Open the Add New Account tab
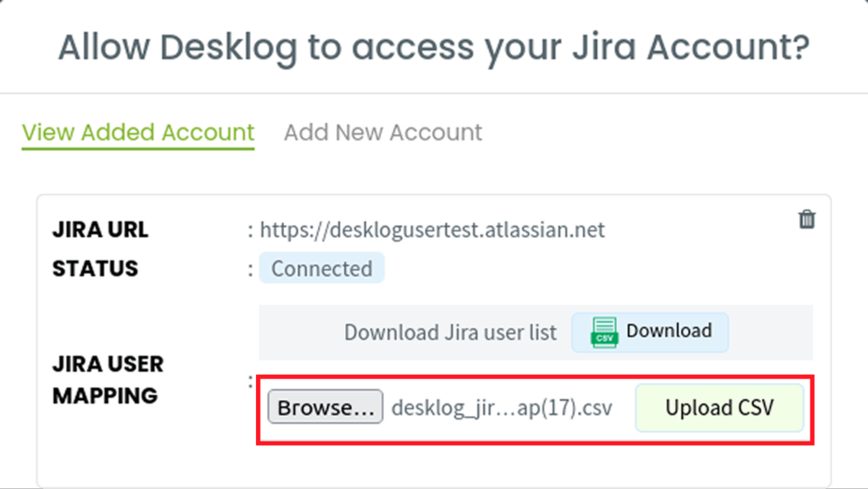 coord(383,133)
